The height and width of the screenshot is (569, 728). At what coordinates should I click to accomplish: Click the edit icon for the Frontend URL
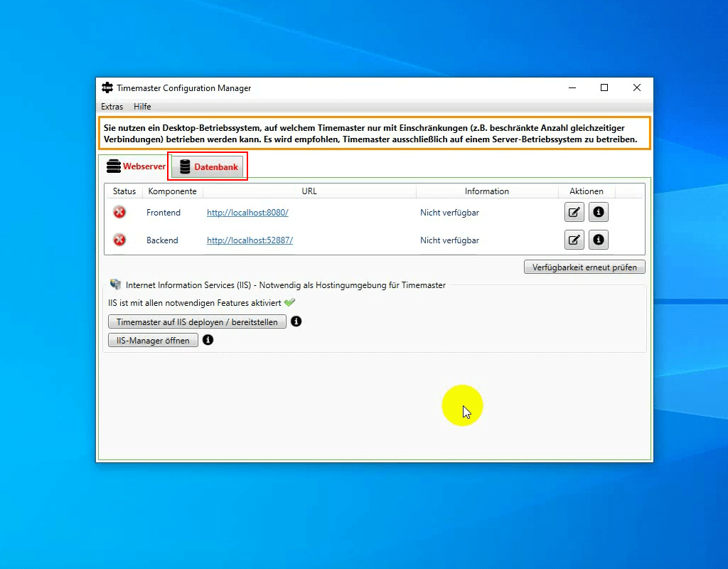point(574,212)
